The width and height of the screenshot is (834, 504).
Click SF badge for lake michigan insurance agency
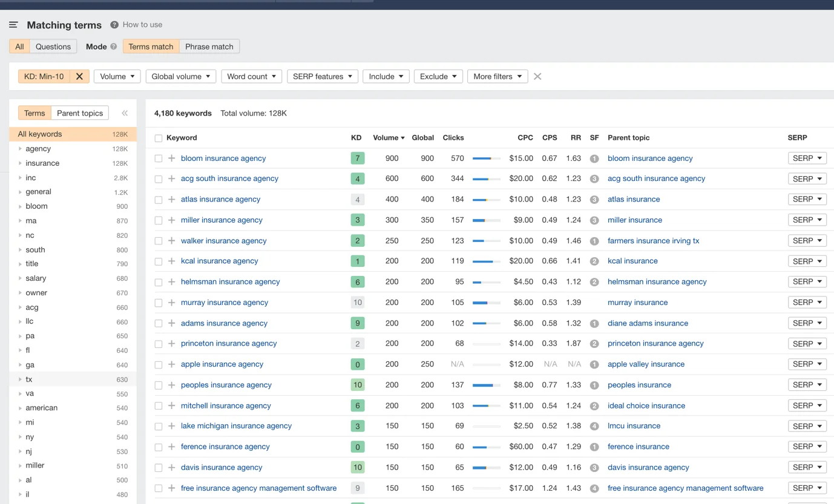(x=594, y=427)
